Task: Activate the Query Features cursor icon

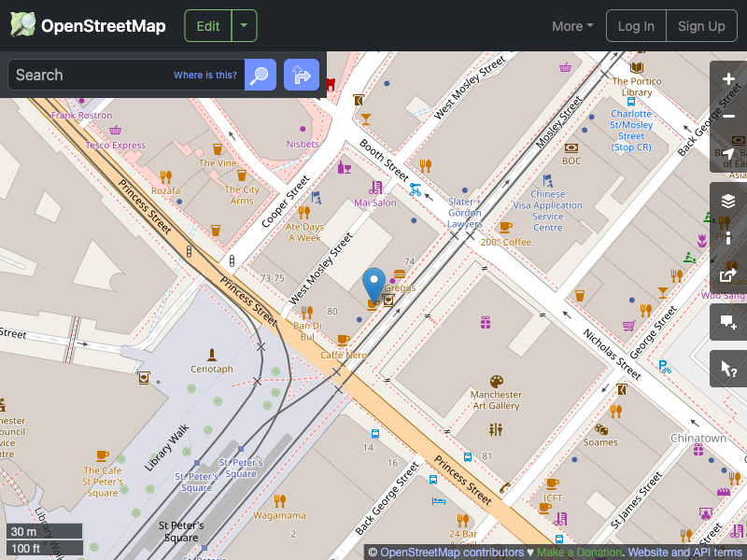Action: [728, 368]
